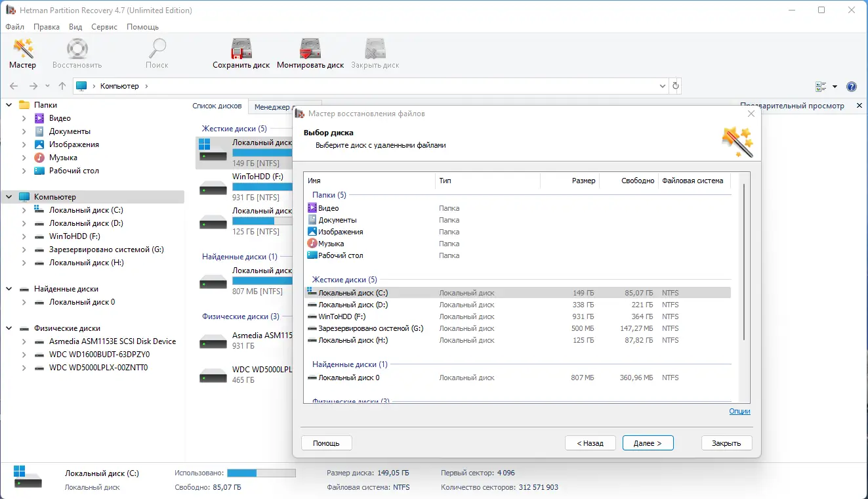Click the Далее > button
The width and height of the screenshot is (868, 499).
[x=648, y=443]
